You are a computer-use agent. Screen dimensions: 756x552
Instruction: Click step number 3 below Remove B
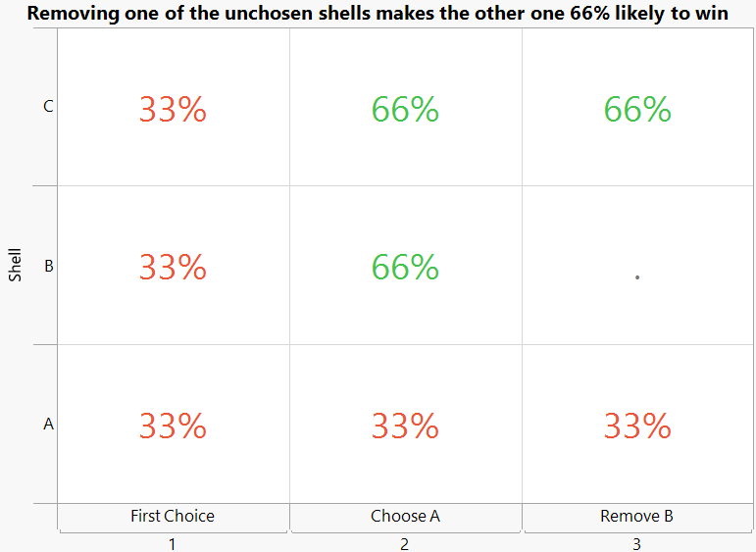pyautogui.click(x=636, y=543)
